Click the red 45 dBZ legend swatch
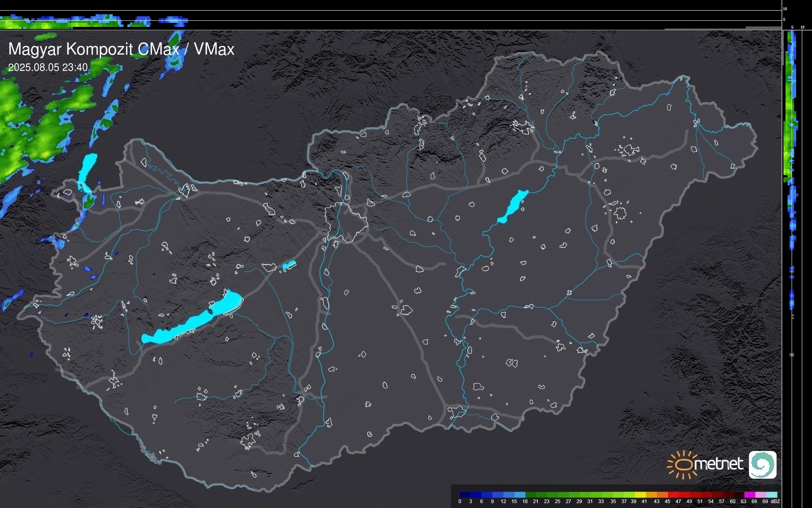This screenshot has height=508, width=812. click(x=672, y=495)
